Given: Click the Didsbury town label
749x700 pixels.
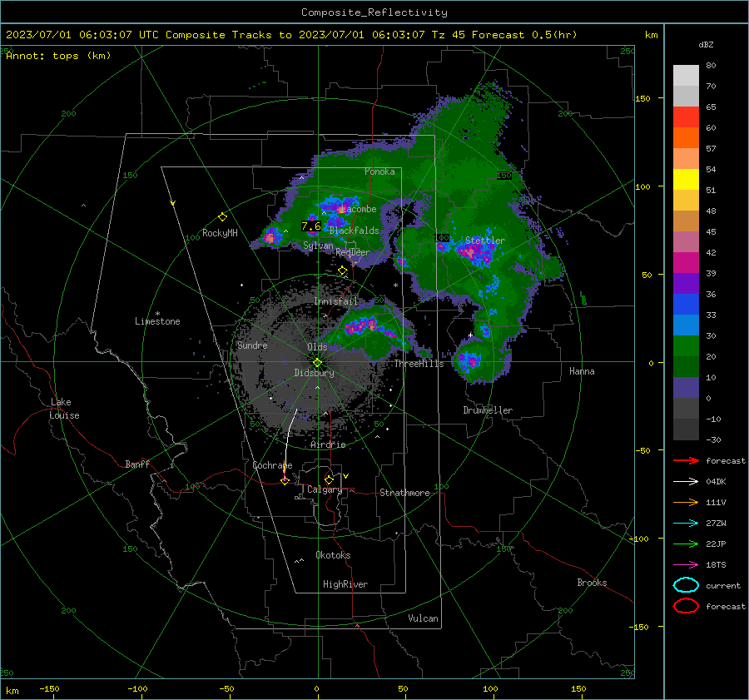Looking at the screenshot, I should pyautogui.click(x=314, y=373).
